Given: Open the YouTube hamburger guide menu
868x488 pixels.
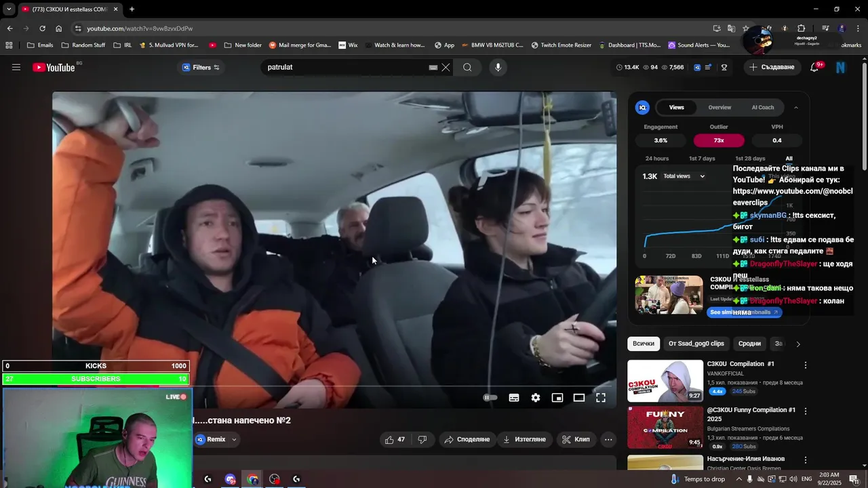Looking at the screenshot, I should (16, 67).
